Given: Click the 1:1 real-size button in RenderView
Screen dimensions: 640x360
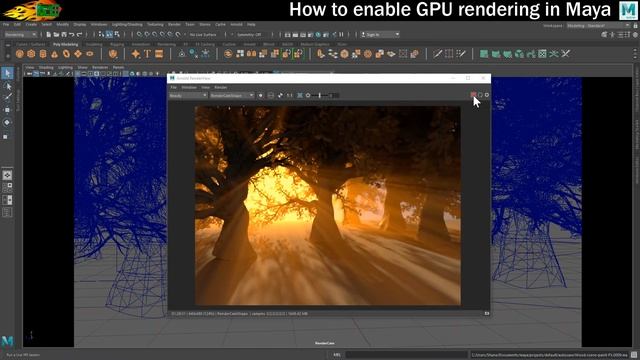Looking at the screenshot, I should (289, 95).
